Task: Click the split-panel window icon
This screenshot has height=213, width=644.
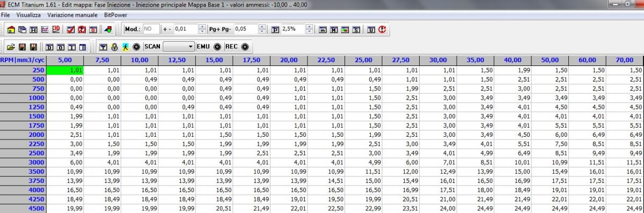Action: coord(83,47)
